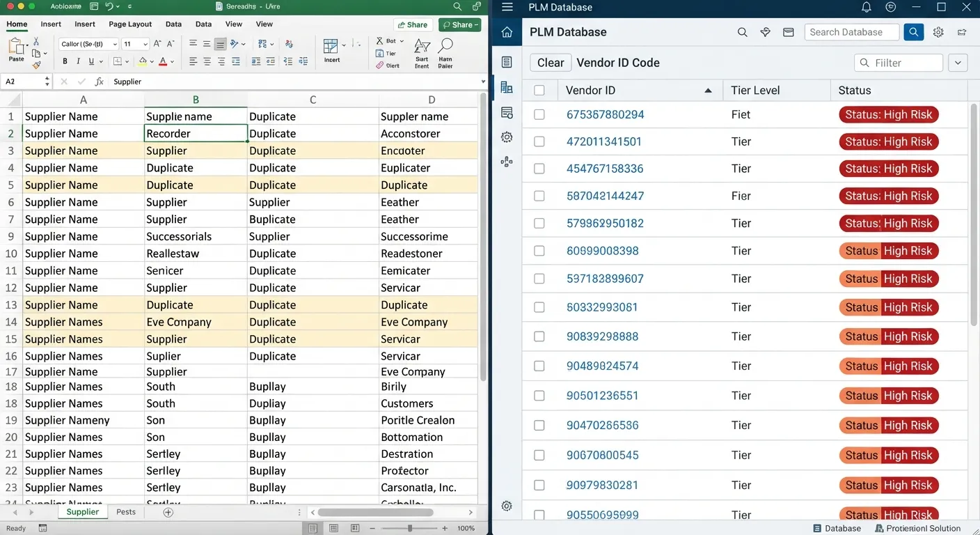This screenshot has width=980, height=535.
Task: Open the bottom gear icon in PLM sidebar
Action: 507,506
